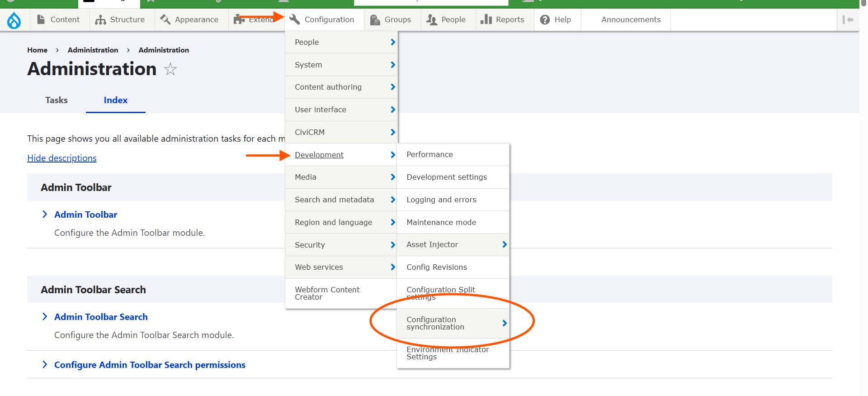The image size is (868, 396).
Task: Expand the Admin Toolbar item chevron
Action: [45, 214]
